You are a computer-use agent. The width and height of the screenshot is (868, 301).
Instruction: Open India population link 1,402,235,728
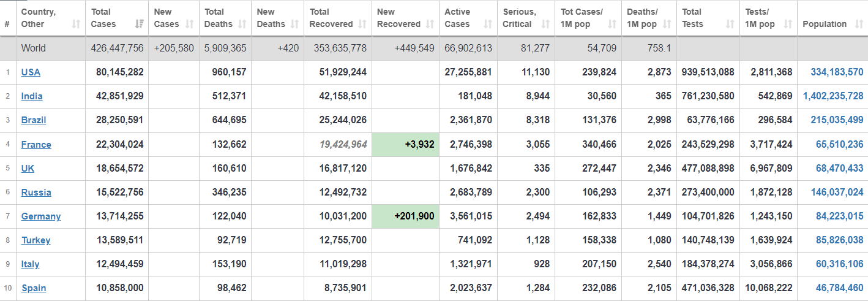click(x=832, y=96)
